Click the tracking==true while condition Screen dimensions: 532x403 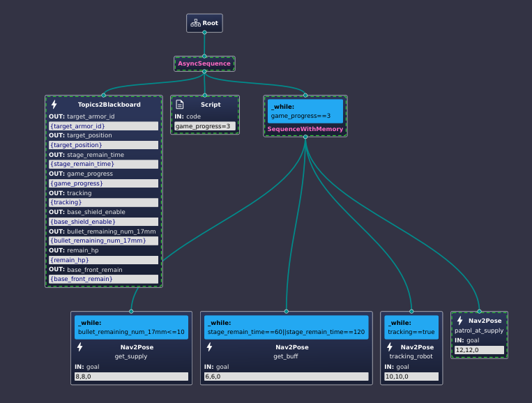(411, 328)
